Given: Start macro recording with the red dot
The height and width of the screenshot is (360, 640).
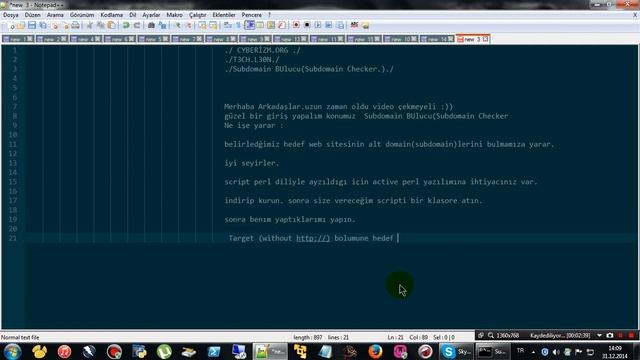Looking at the screenshot, I should point(296,25).
